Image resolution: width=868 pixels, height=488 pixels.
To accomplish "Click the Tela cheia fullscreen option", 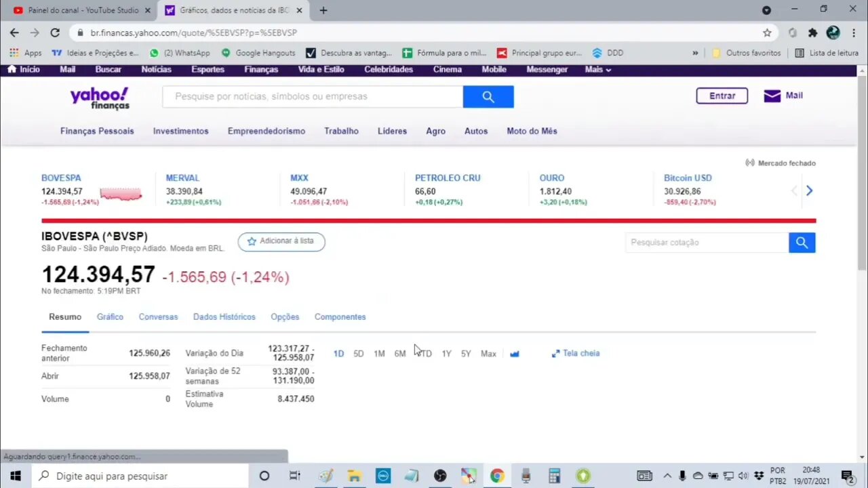I will [x=576, y=353].
